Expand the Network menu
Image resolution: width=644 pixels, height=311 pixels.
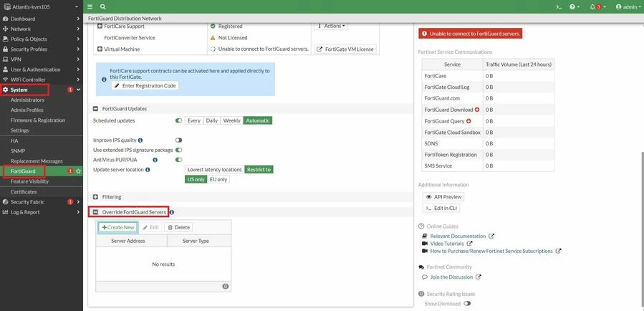41,29
